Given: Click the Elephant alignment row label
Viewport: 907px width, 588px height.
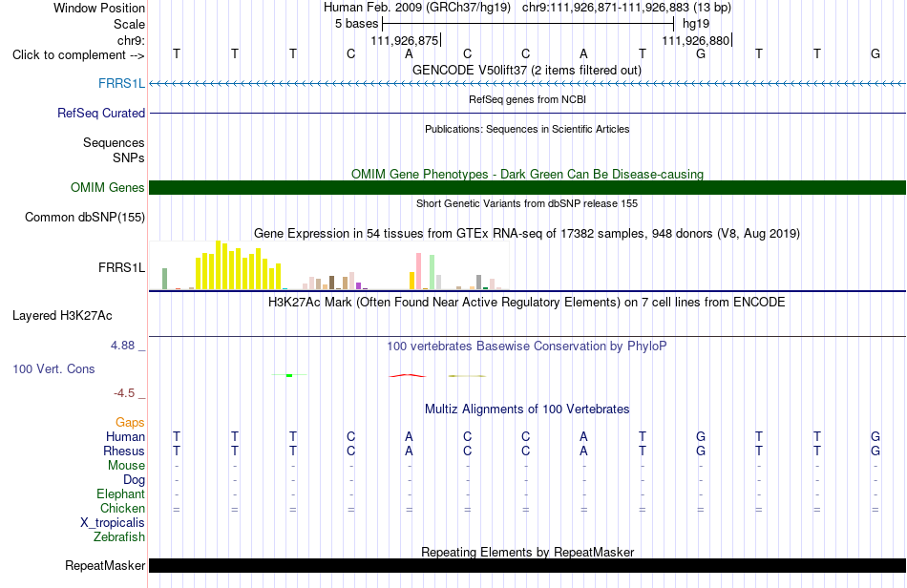Looking at the screenshot, I should coord(120,493).
